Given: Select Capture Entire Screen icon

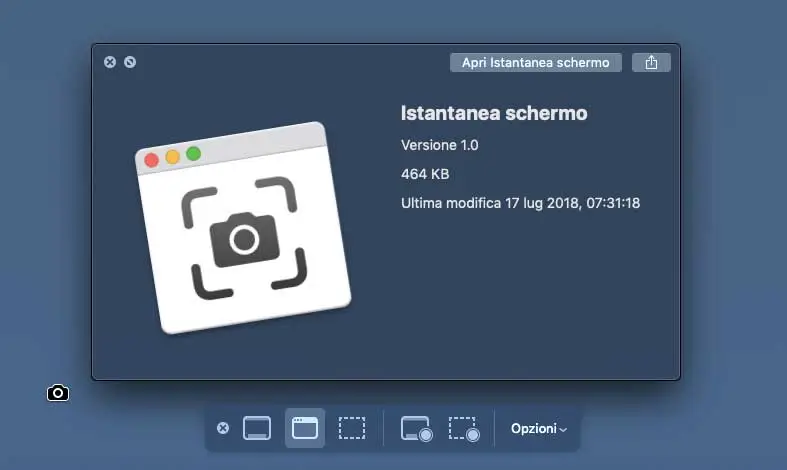Looking at the screenshot, I should pyautogui.click(x=257, y=428).
